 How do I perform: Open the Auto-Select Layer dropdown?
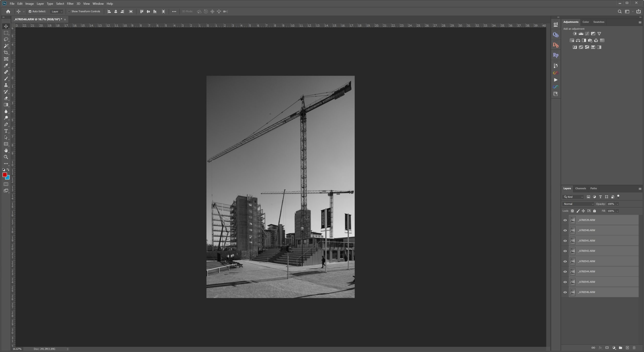[57, 12]
